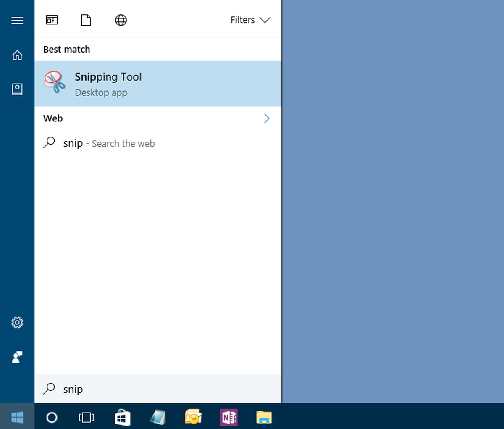
Task: Open Outlook from the taskbar
Action: pos(193,417)
